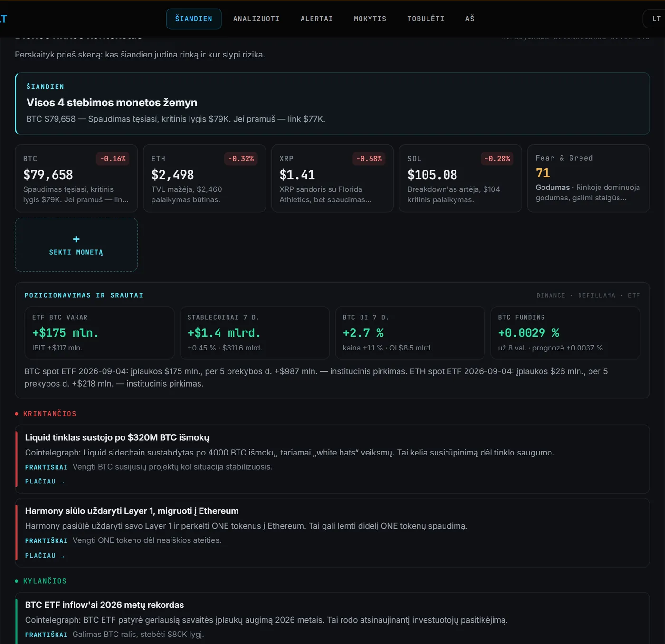Open the XRP price card
Viewport: 665px width, 644px height.
point(332,178)
